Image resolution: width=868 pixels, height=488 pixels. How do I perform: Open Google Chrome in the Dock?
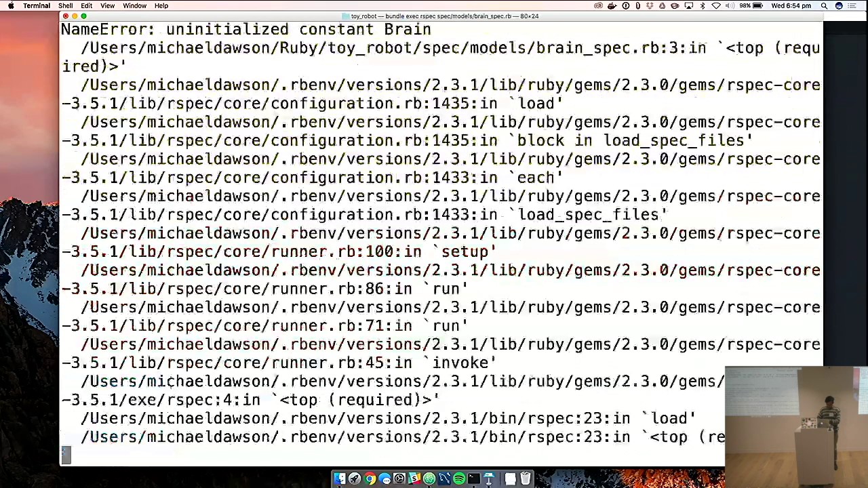(370, 479)
